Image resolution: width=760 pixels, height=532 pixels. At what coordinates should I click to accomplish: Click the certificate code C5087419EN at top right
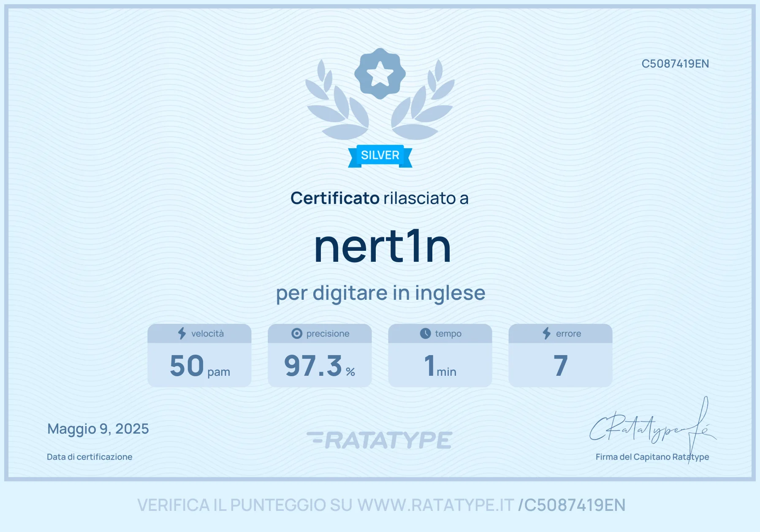[675, 64]
